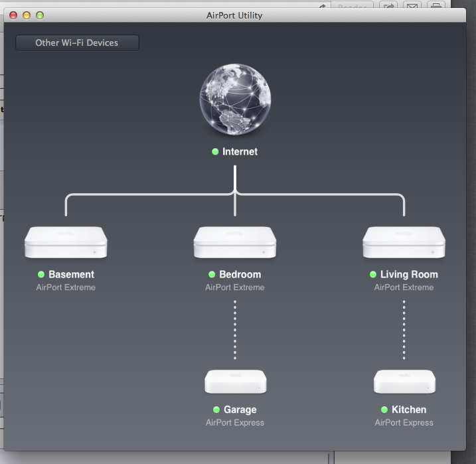The image size is (476, 464).
Task: Click the green status dot beside Bedroom
Action: 212,274
